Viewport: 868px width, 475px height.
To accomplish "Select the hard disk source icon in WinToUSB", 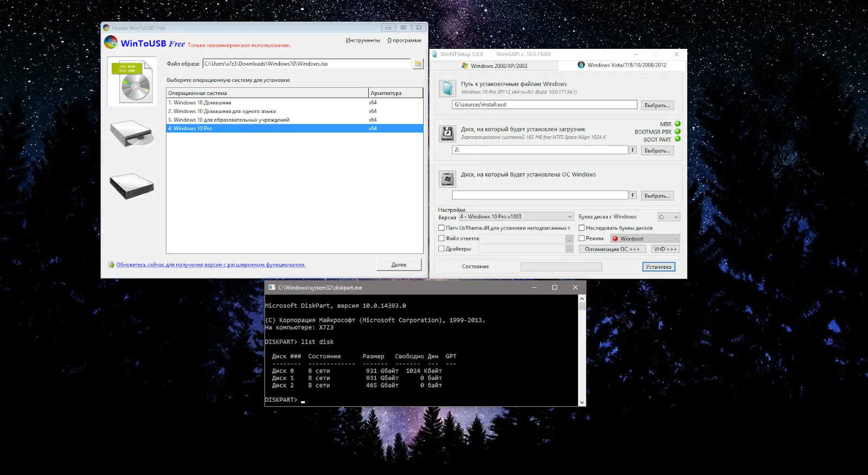I will pos(132,186).
